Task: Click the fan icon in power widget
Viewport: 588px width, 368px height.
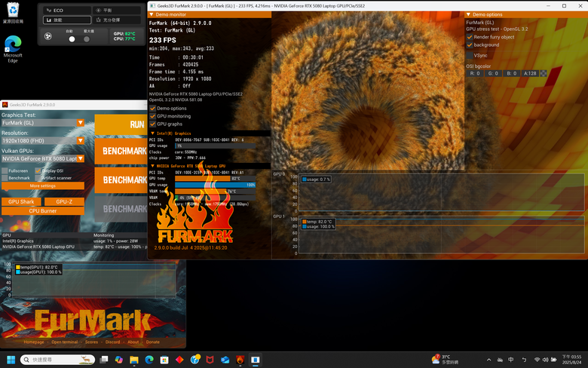Action: pyautogui.click(x=48, y=36)
